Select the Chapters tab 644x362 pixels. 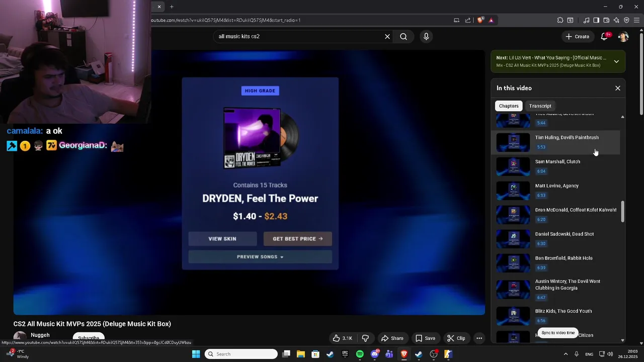tap(509, 106)
